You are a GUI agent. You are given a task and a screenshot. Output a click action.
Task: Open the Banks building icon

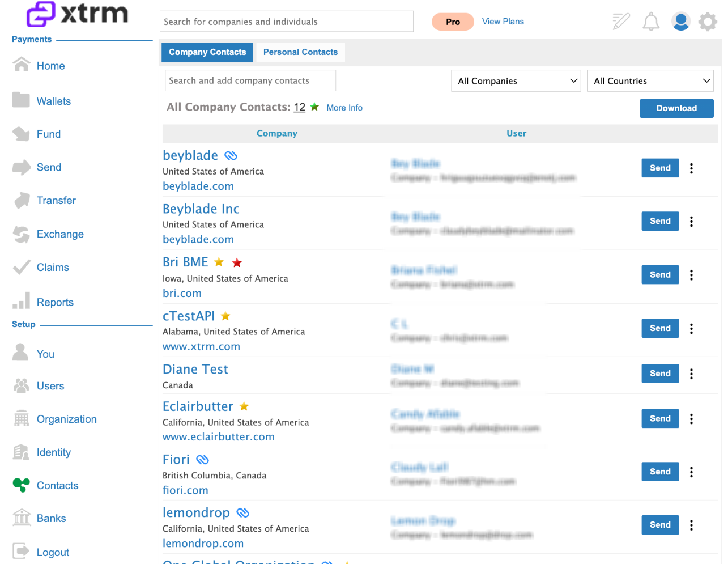click(22, 518)
